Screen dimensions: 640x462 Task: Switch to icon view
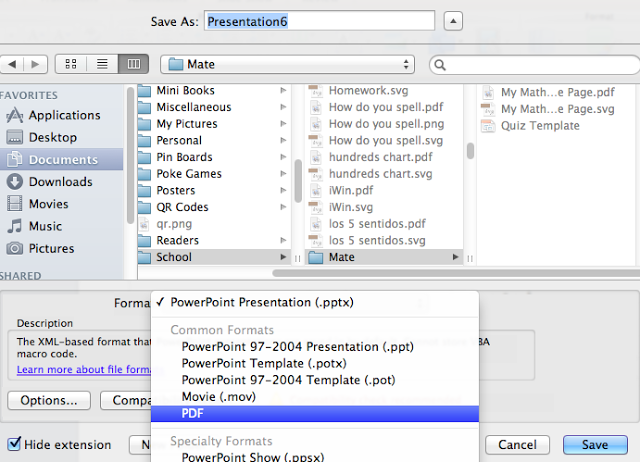(71, 64)
